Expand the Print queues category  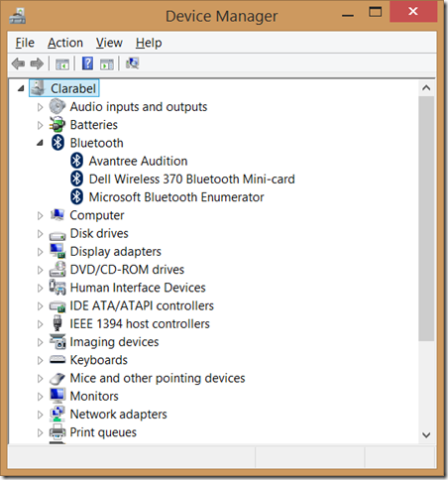[40, 432]
